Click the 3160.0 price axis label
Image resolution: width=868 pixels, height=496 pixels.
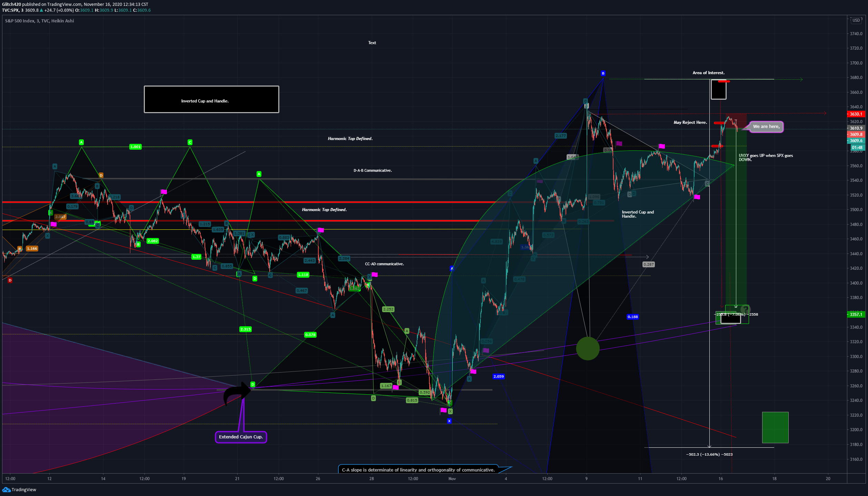(856, 459)
